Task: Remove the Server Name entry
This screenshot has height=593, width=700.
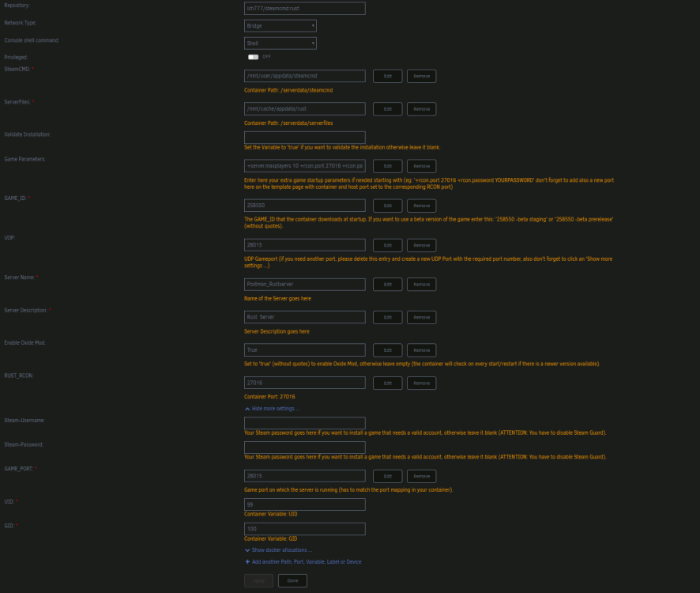Action: (421, 284)
